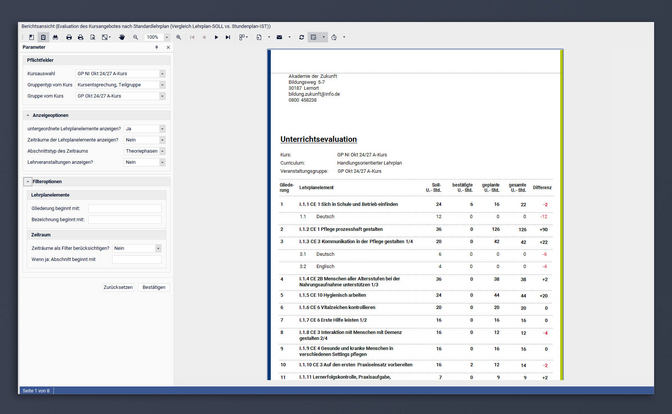Open the zoom level 100% dropdown
Viewport: 672px width, 414px height.
(x=167, y=36)
